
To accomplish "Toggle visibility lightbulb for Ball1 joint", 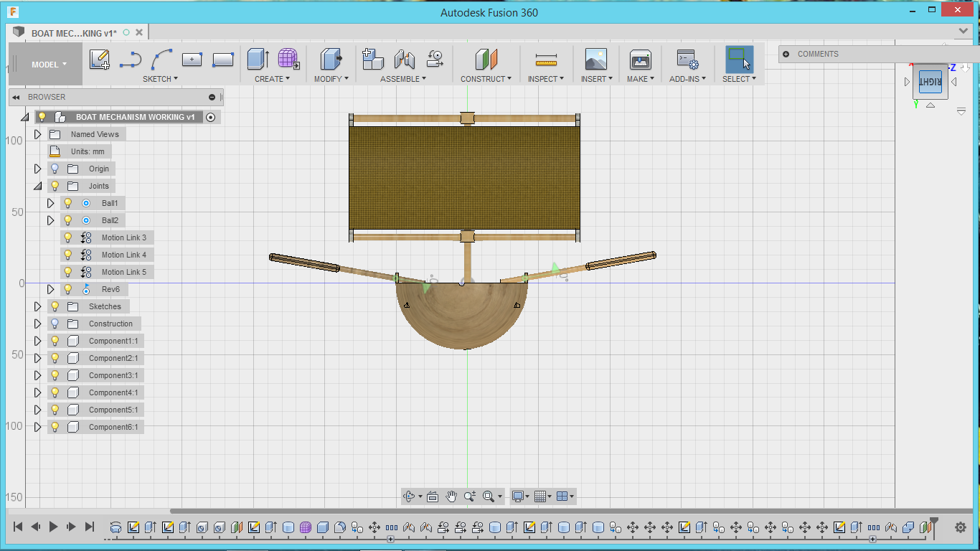I will [68, 203].
